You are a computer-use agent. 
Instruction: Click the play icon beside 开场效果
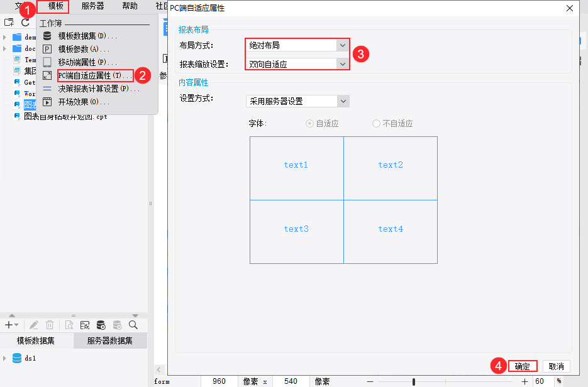click(x=47, y=102)
